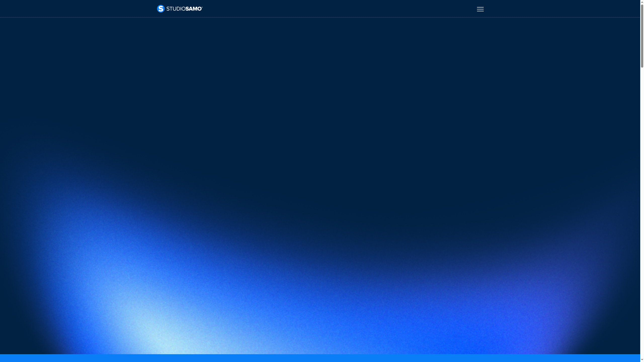
Task: Click the circular blue S logo icon
Action: (x=161, y=9)
